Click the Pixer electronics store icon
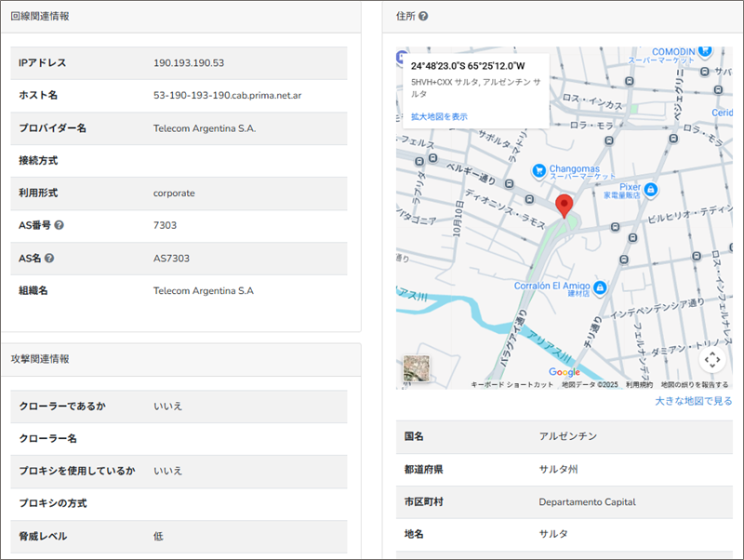 (x=650, y=190)
